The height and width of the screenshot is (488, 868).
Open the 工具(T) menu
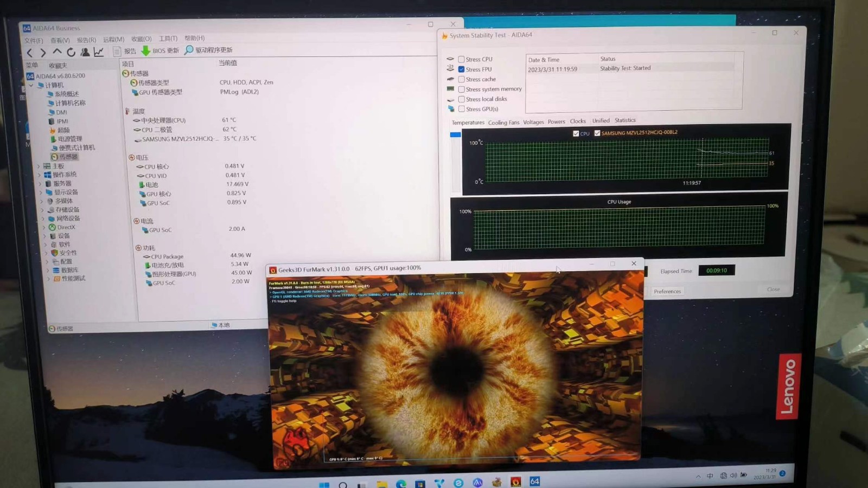pos(168,38)
